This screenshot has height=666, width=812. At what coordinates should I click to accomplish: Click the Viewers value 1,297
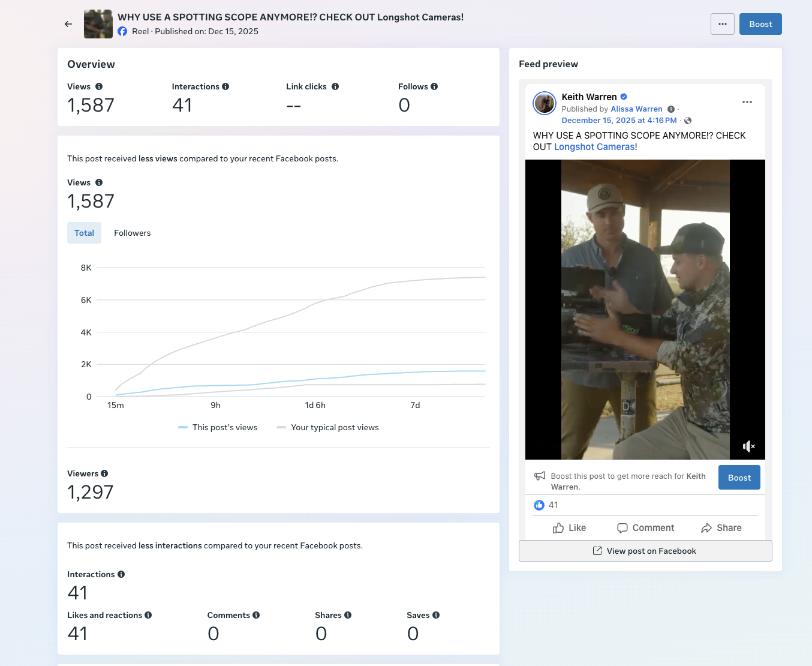point(91,493)
